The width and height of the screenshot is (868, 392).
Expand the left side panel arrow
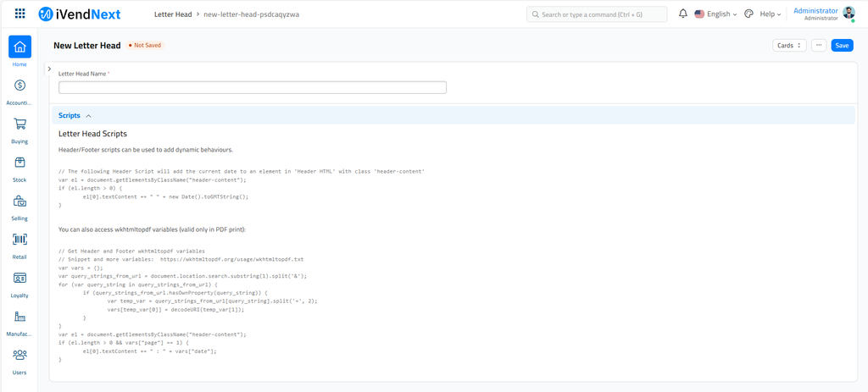pos(49,69)
